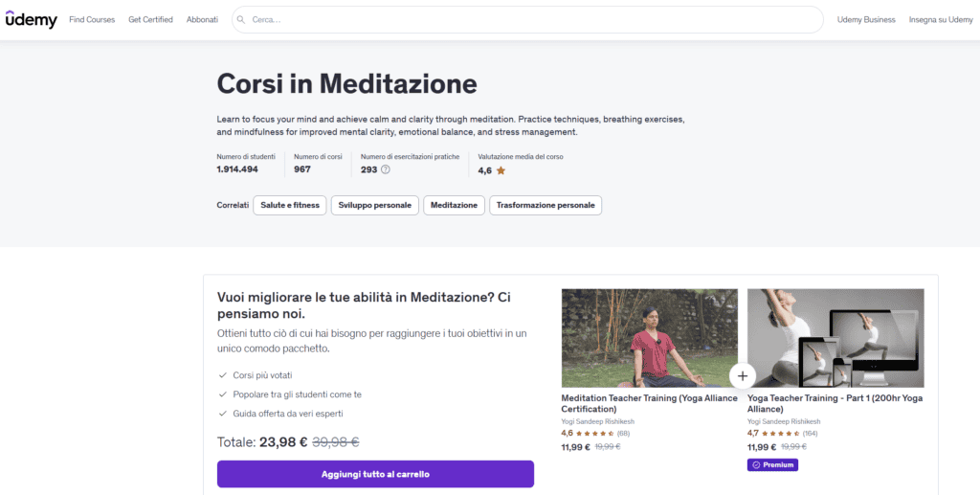
Task: Click Yogi Sandeep Rishikesh under Meditation course
Action: coord(597,422)
